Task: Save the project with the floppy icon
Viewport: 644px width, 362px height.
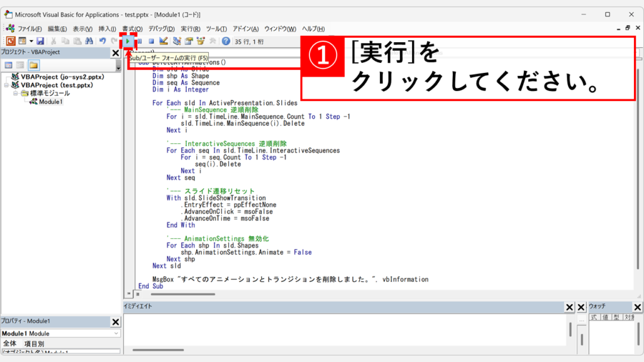Action: (40, 41)
